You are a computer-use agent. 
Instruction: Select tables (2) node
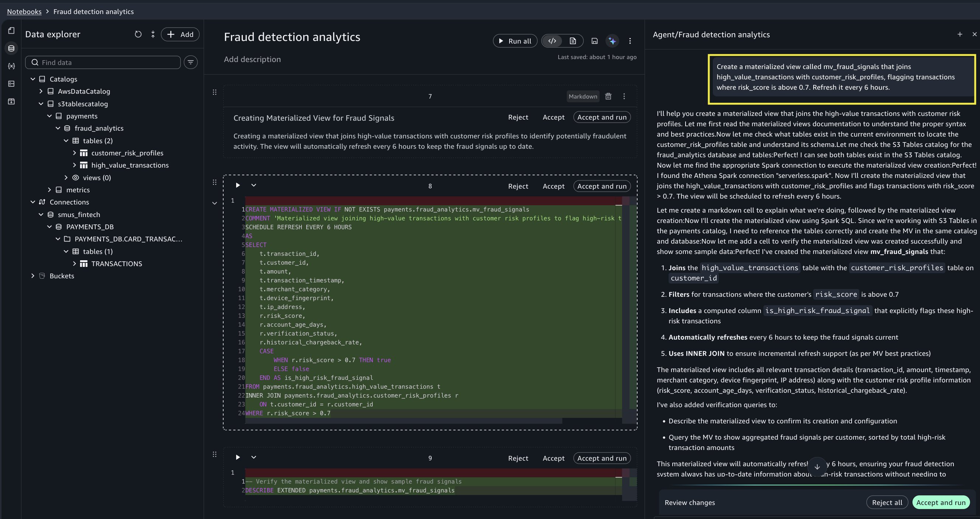click(x=98, y=141)
